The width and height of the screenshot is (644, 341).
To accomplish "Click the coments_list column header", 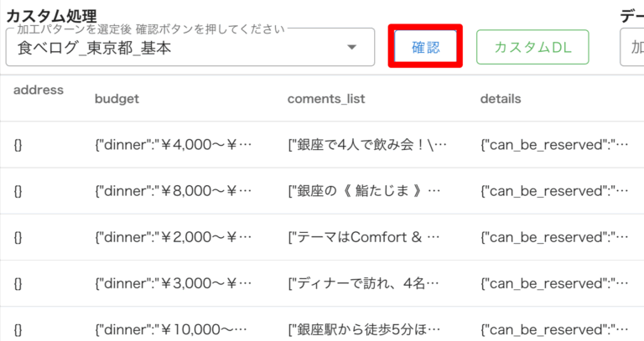I will (326, 99).
